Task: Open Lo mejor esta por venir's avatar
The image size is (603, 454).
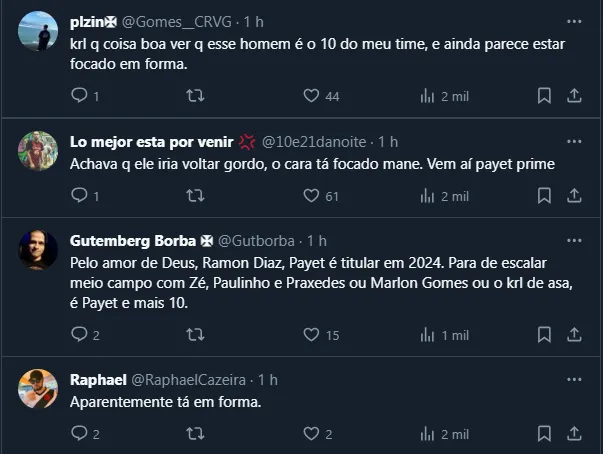Action: click(38, 152)
